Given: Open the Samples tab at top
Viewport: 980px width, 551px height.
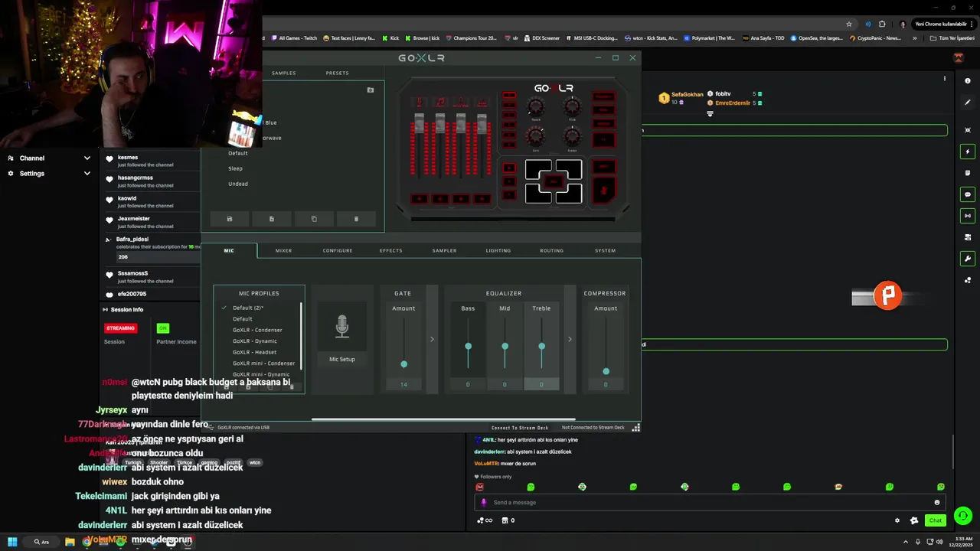Looking at the screenshot, I should (x=283, y=73).
